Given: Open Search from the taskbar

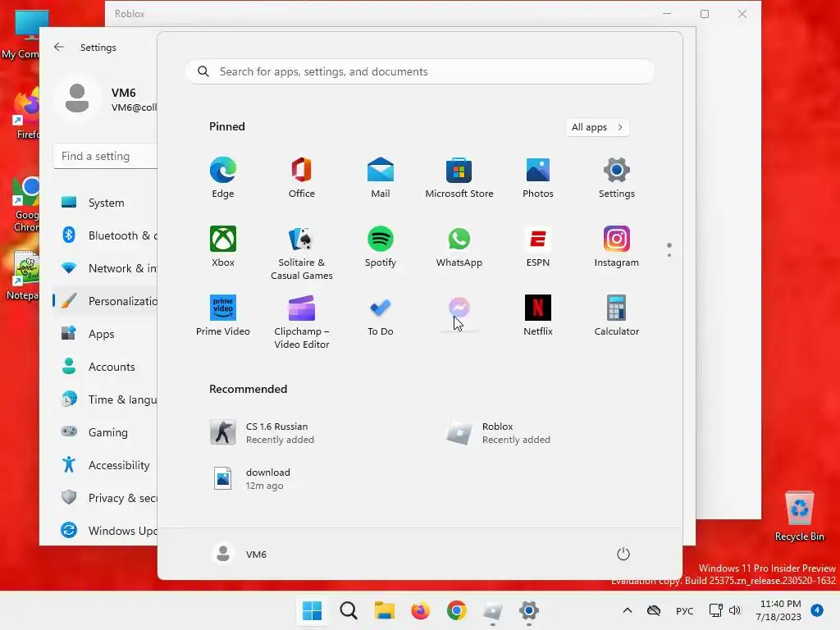Looking at the screenshot, I should coord(348,610).
